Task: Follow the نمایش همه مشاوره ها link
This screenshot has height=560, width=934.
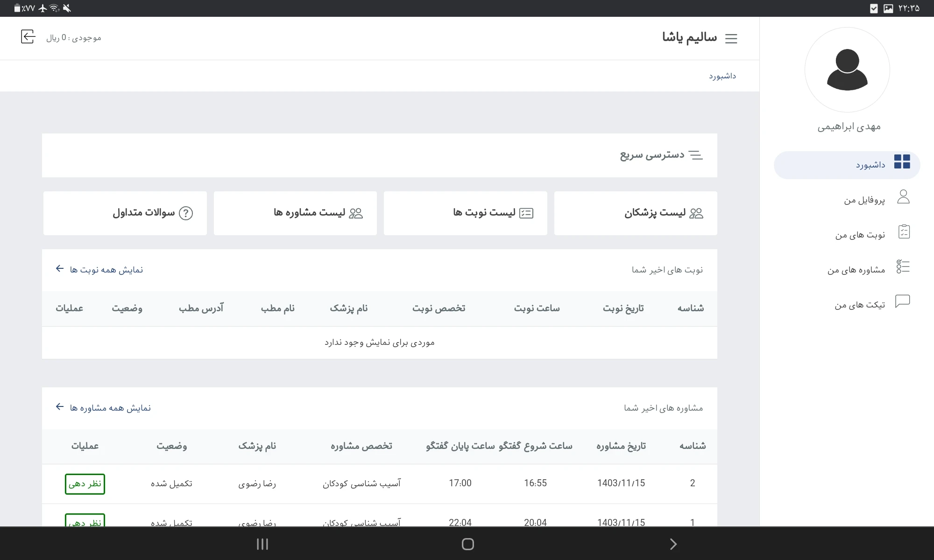Action: coord(110,408)
